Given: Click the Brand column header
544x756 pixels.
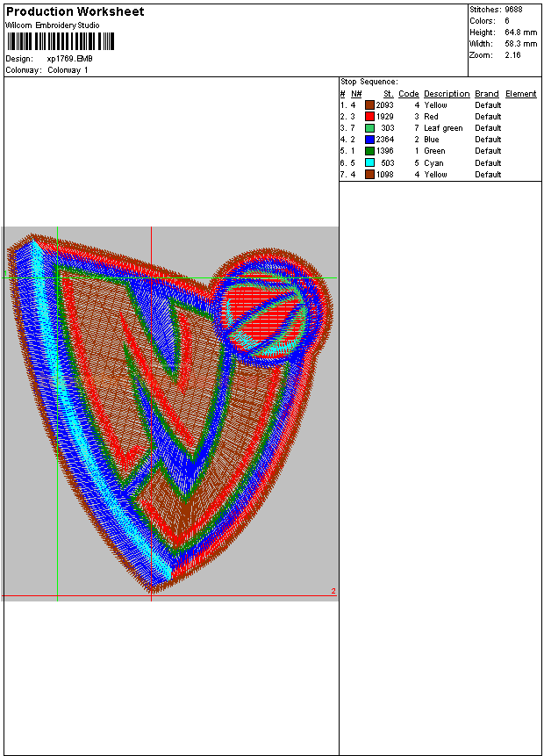Looking at the screenshot, I should [487, 94].
